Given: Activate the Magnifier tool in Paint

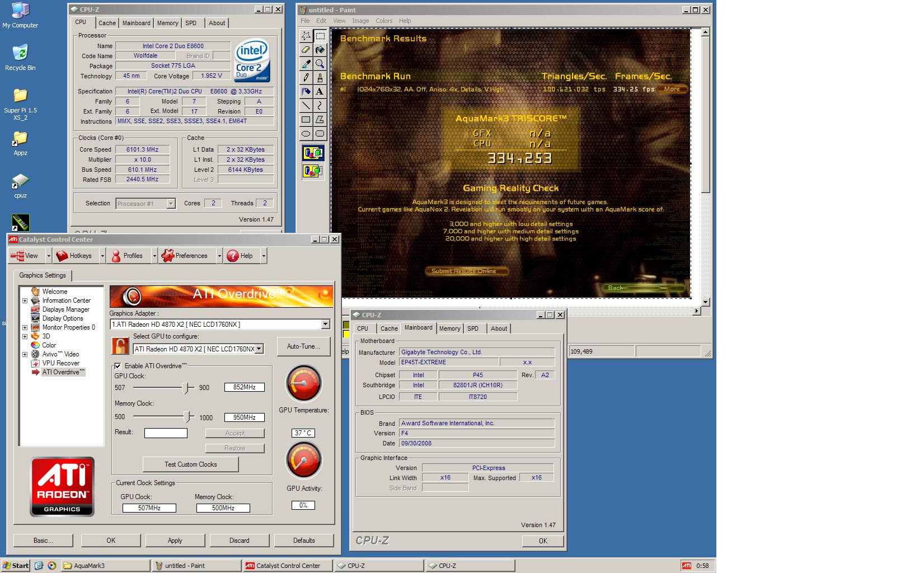Looking at the screenshot, I should [x=320, y=64].
